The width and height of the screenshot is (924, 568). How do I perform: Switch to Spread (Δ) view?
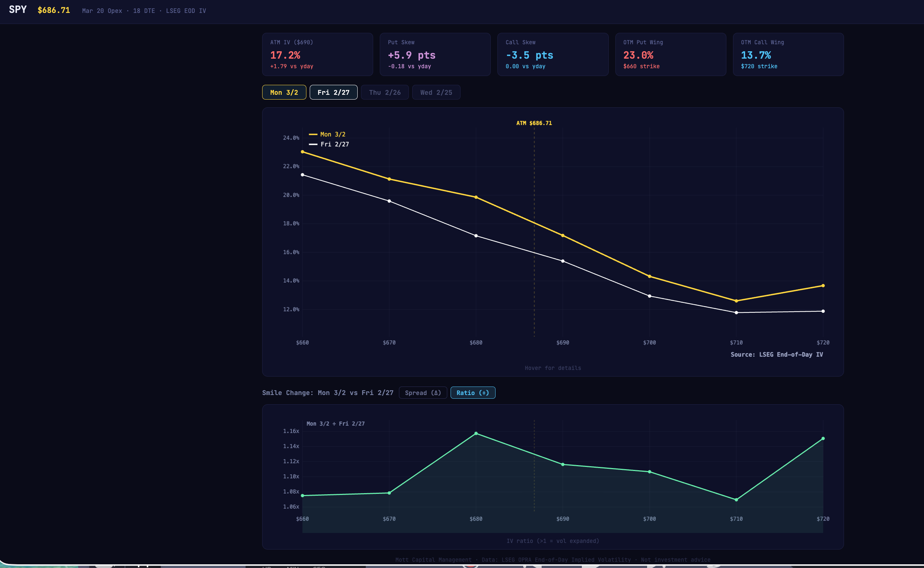(423, 392)
